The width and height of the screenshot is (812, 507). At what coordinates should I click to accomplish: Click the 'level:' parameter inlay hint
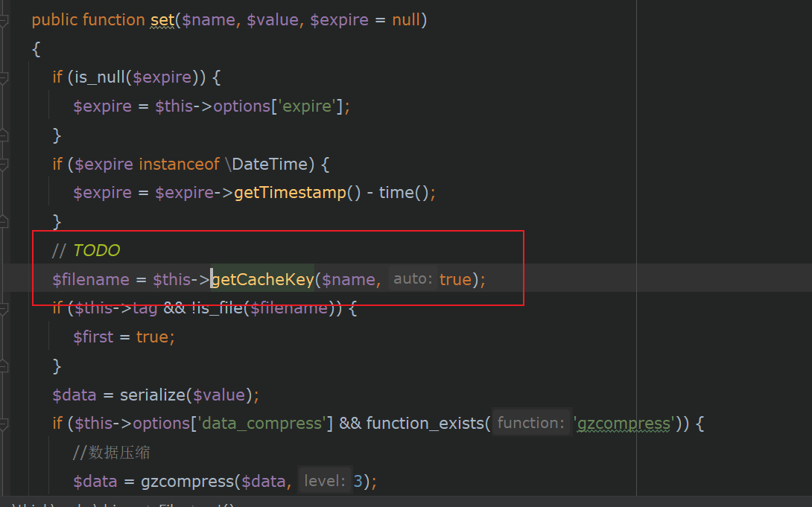coord(324,481)
